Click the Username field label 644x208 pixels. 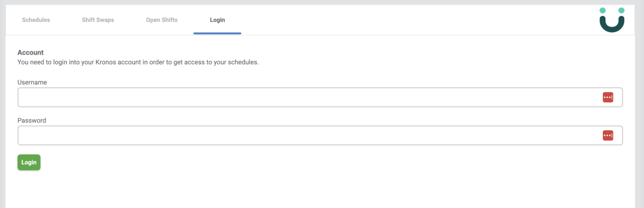(32, 82)
